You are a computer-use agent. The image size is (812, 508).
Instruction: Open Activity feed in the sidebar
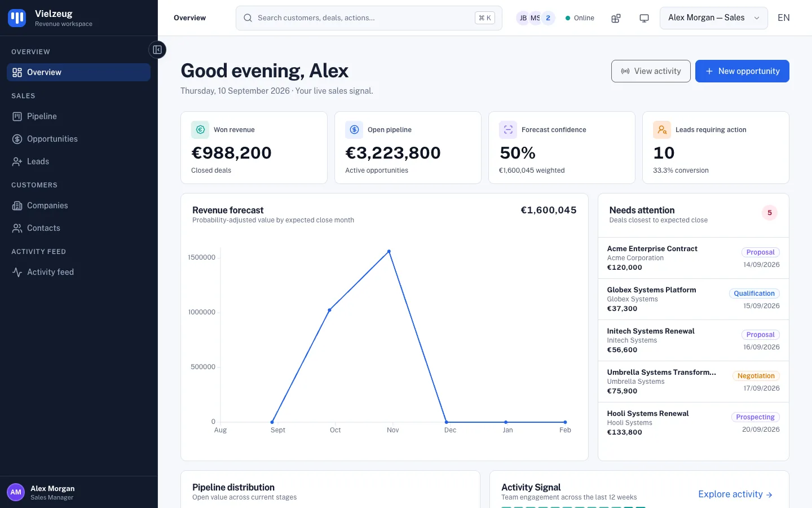pos(78,272)
